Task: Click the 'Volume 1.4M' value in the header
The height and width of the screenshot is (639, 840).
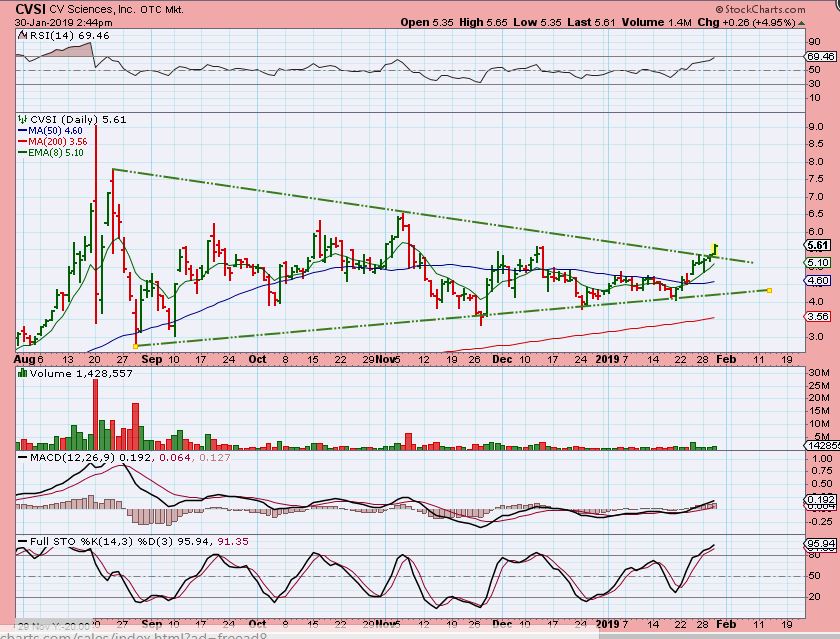Action: click(x=657, y=22)
